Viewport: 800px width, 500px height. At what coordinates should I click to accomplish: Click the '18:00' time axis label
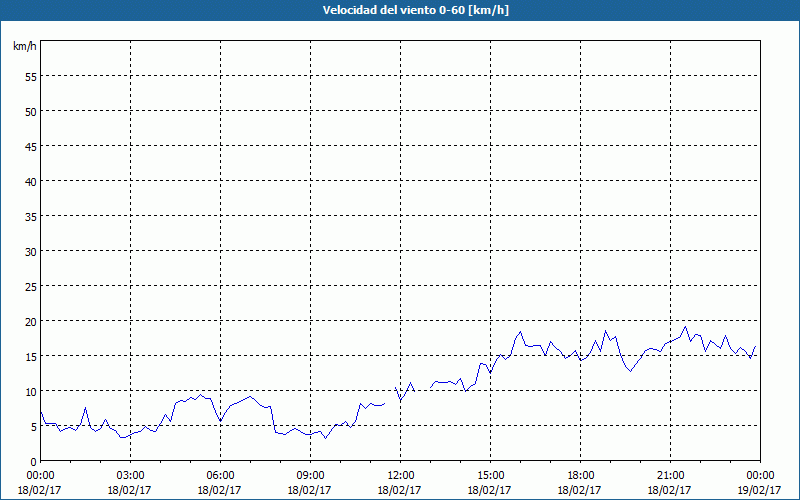pyautogui.click(x=580, y=476)
